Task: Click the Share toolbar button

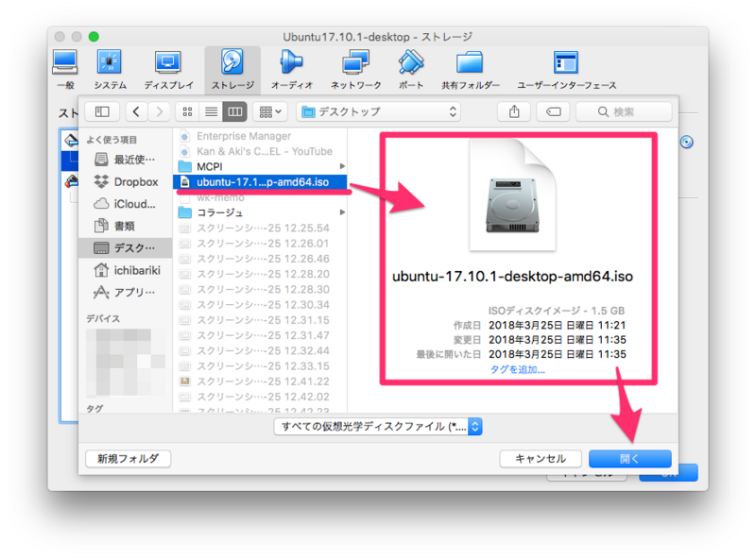Action: [x=514, y=111]
